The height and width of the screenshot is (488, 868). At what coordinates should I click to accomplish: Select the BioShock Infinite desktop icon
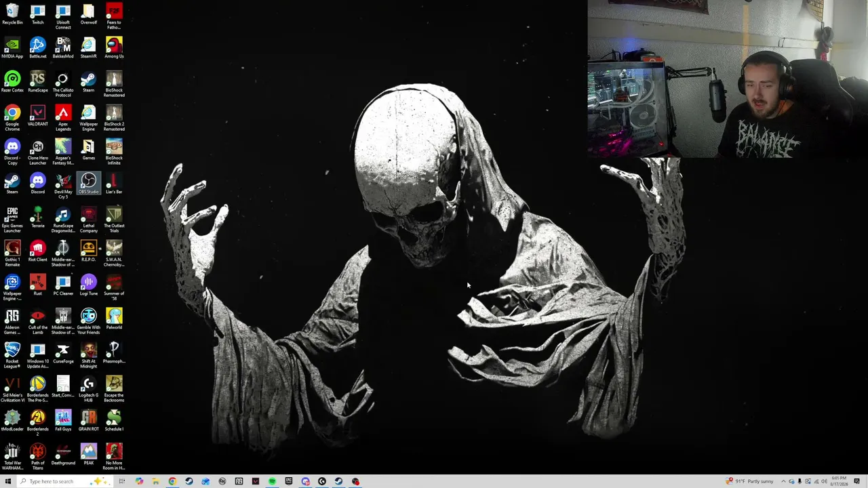[x=114, y=152]
